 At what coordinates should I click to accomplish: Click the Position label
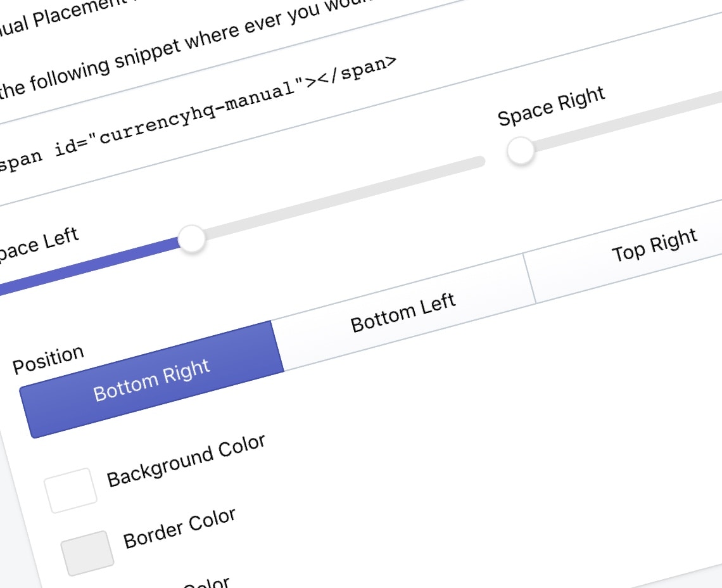48,359
